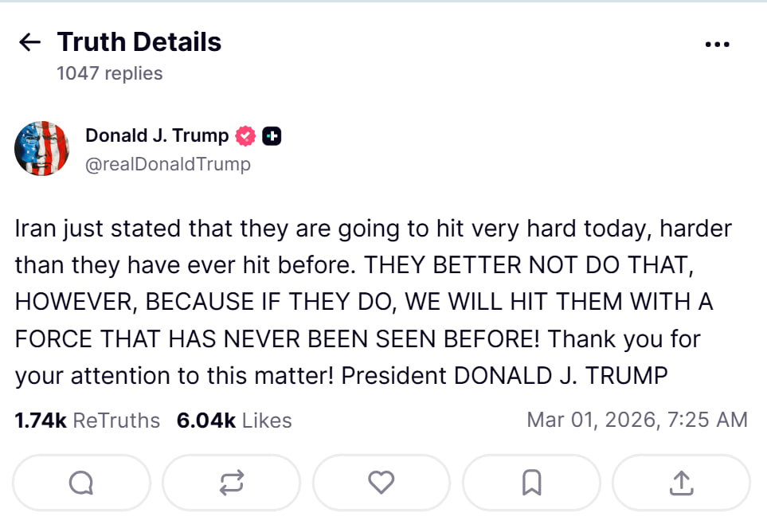This screenshot has width=767, height=532.
Task: Click the post's opening word "Iran"
Action: pos(36,230)
